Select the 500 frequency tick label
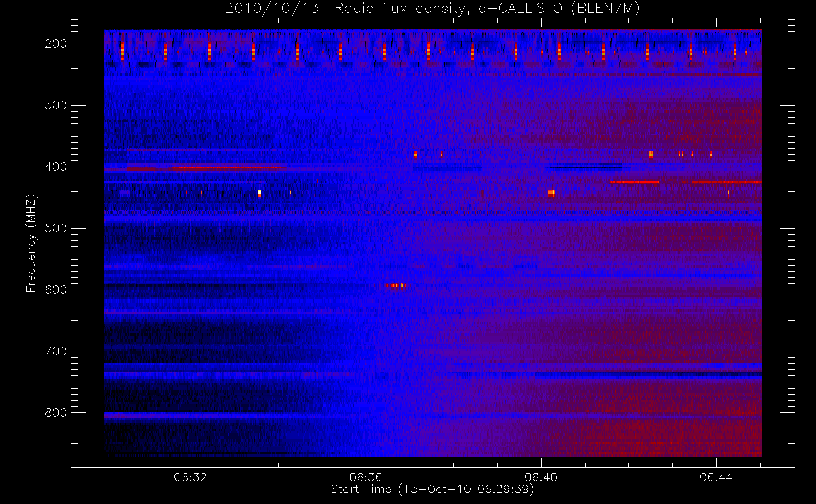Image resolution: width=816 pixels, height=504 pixels. point(56,228)
